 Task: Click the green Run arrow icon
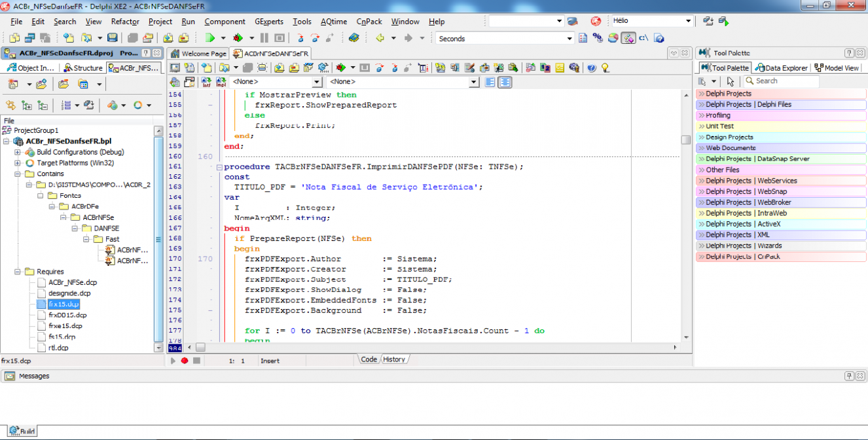coord(210,38)
